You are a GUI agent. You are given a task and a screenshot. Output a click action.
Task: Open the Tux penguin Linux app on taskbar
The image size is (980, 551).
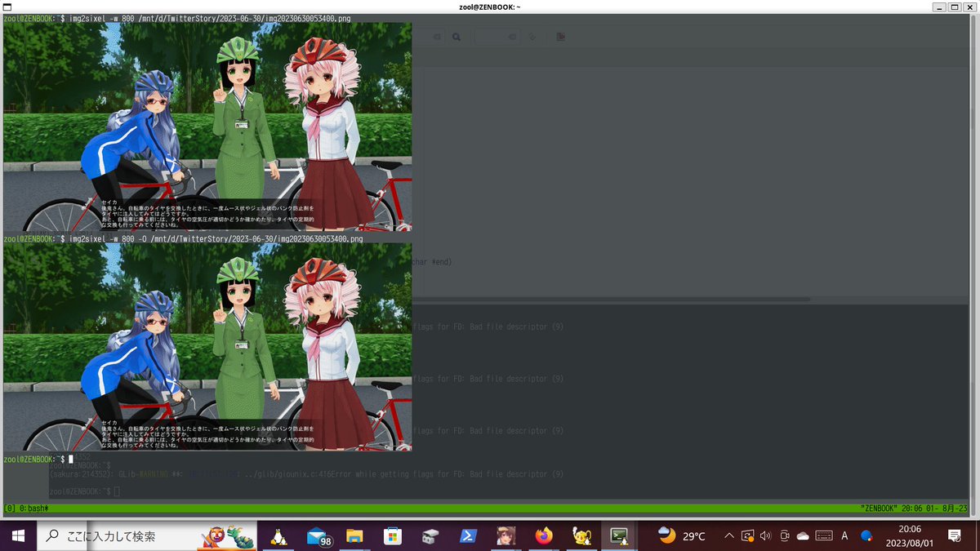[278, 536]
